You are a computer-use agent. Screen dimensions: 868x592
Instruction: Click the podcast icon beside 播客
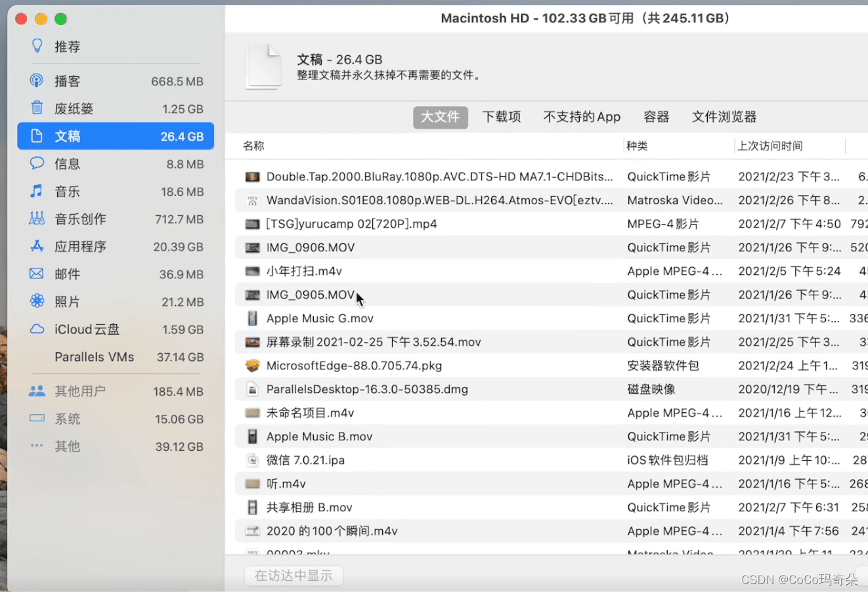pyautogui.click(x=37, y=81)
